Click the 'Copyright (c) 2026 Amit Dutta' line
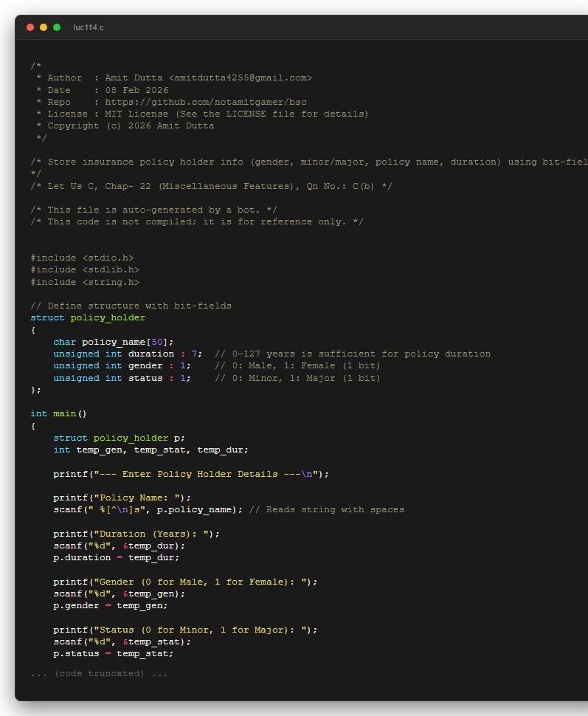This screenshot has width=588, height=716. (125, 125)
